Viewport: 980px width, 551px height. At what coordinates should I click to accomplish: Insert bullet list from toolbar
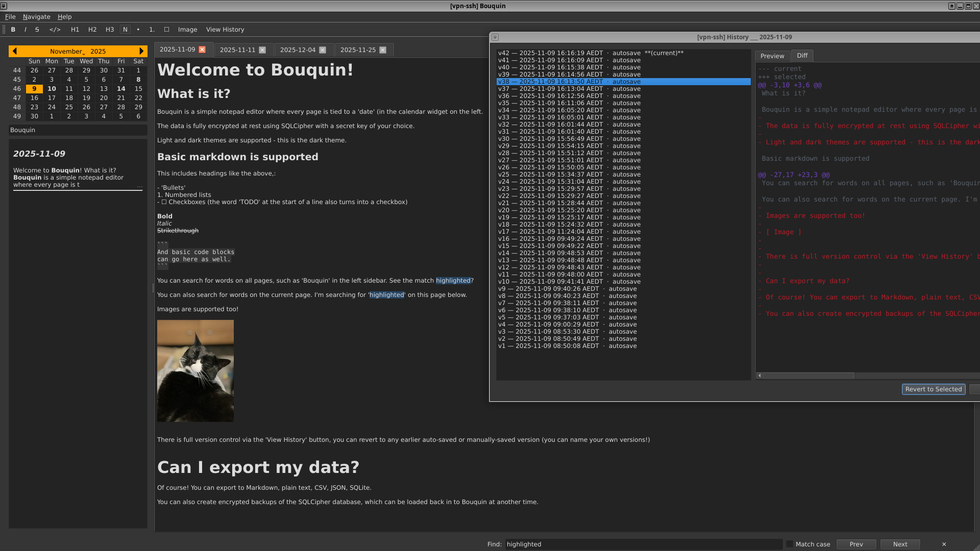pos(138,30)
